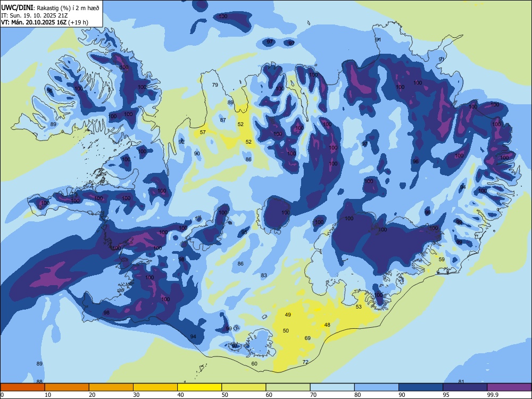The width and height of the screenshot is (532, 399).
Task: Click the humidity value 57 on the map
Action: click(203, 132)
